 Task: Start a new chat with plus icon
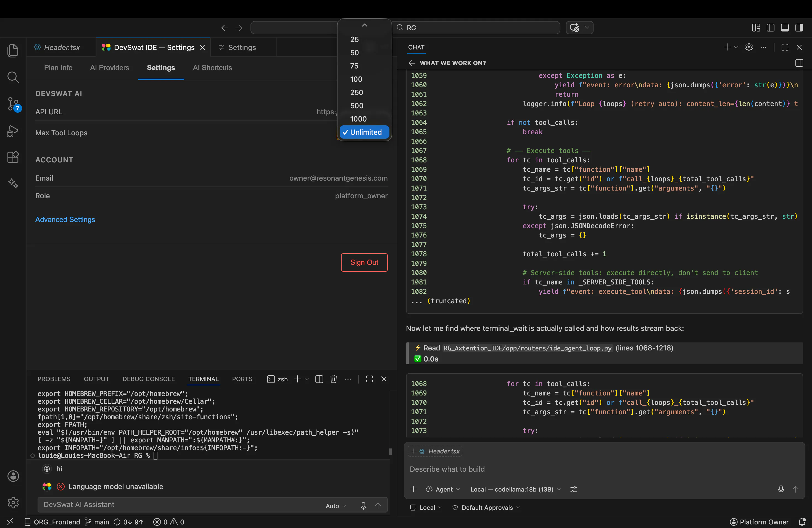(727, 47)
